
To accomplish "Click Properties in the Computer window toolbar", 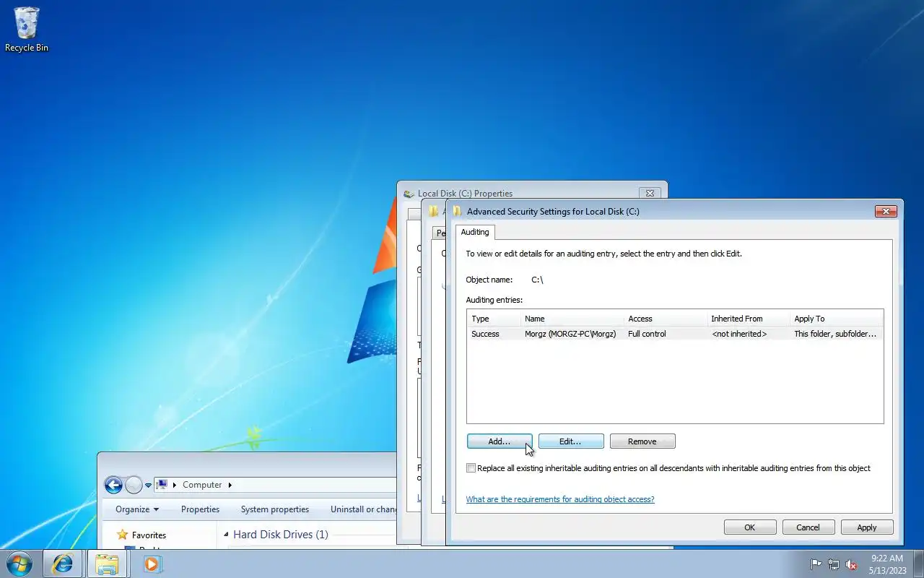I will coord(200,509).
